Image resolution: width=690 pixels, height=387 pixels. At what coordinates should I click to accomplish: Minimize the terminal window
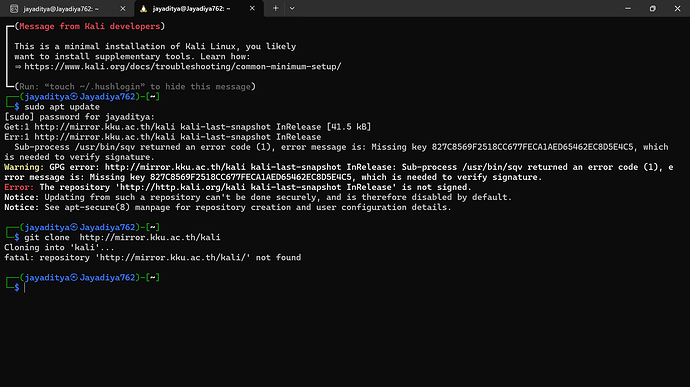tap(628, 8)
